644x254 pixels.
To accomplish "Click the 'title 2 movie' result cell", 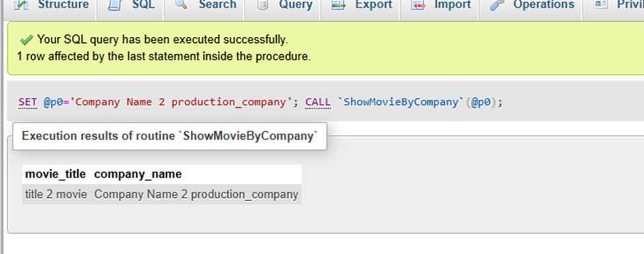I will pos(56,194).
